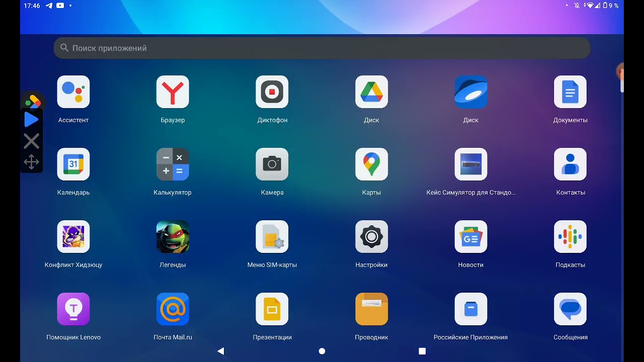Tap the Telegram notification icon in status bar
Image resolution: width=644 pixels, height=362 pixels.
pos(49,6)
